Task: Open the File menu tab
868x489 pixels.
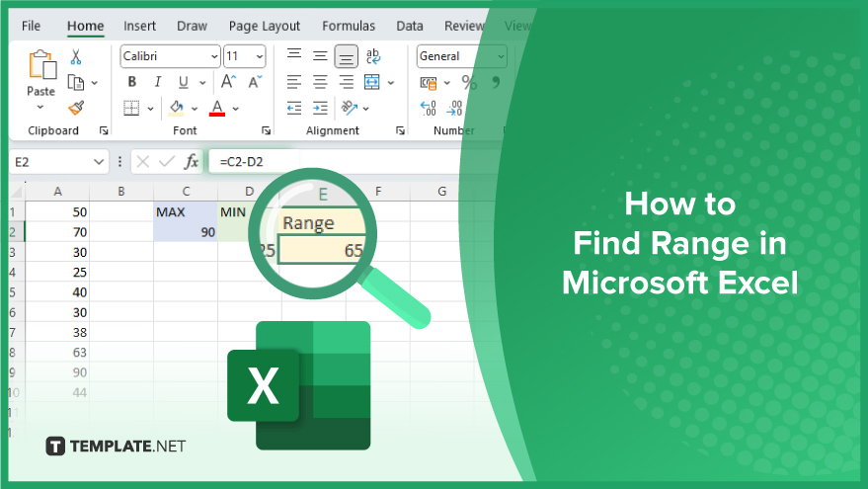Action: click(31, 26)
